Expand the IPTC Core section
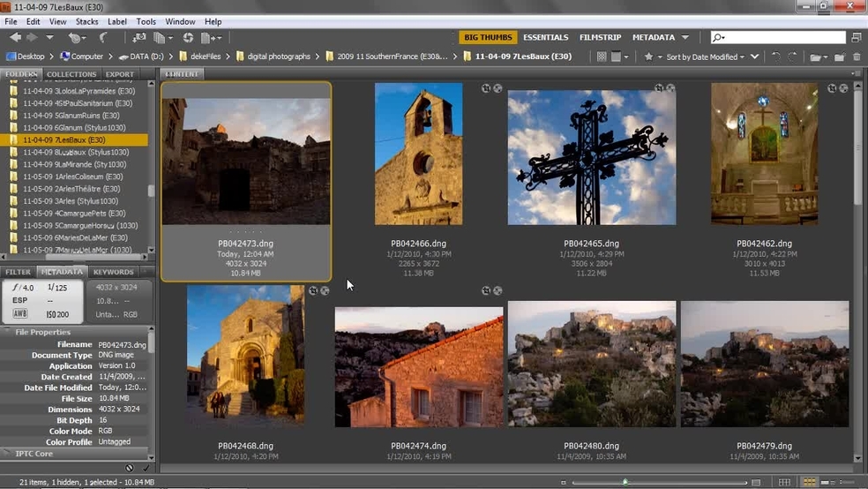Viewport: 868px width, 489px height. [7, 453]
